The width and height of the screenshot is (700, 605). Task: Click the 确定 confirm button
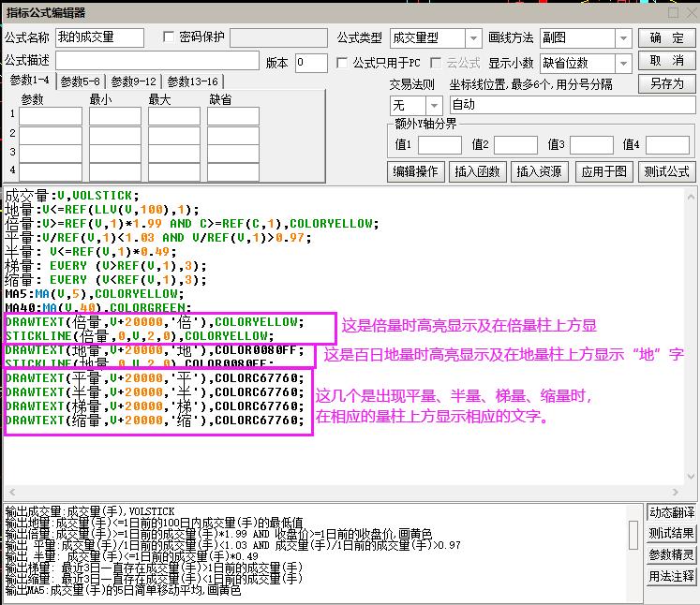(666, 38)
